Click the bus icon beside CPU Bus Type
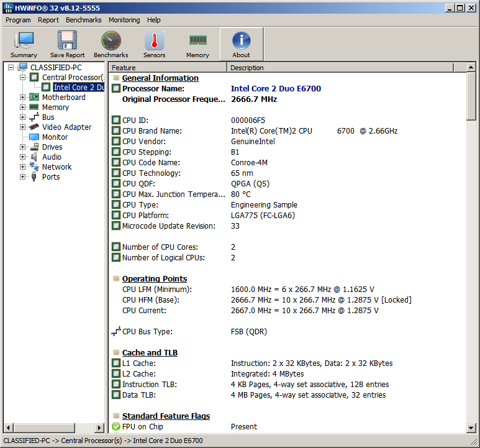The image size is (480, 448). click(116, 331)
